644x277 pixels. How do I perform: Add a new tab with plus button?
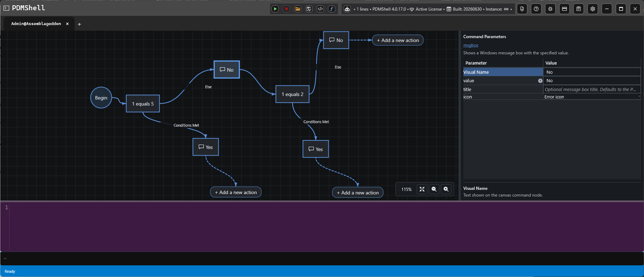(79, 24)
